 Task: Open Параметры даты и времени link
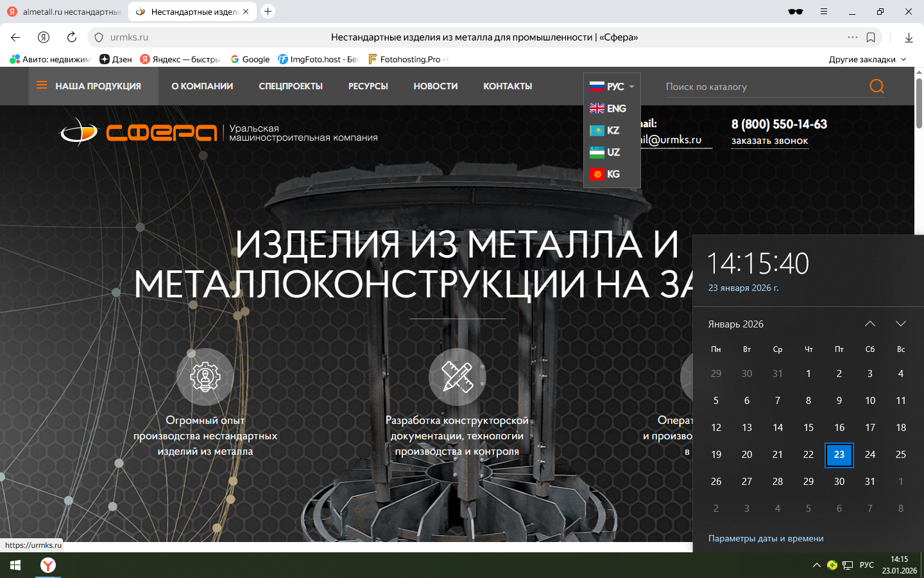click(x=766, y=538)
